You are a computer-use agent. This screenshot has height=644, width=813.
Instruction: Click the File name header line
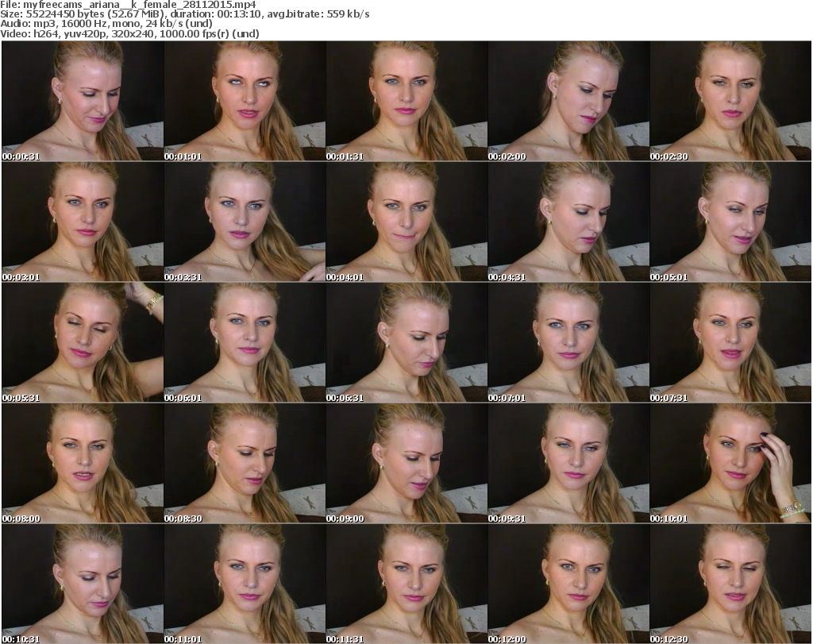128,5
